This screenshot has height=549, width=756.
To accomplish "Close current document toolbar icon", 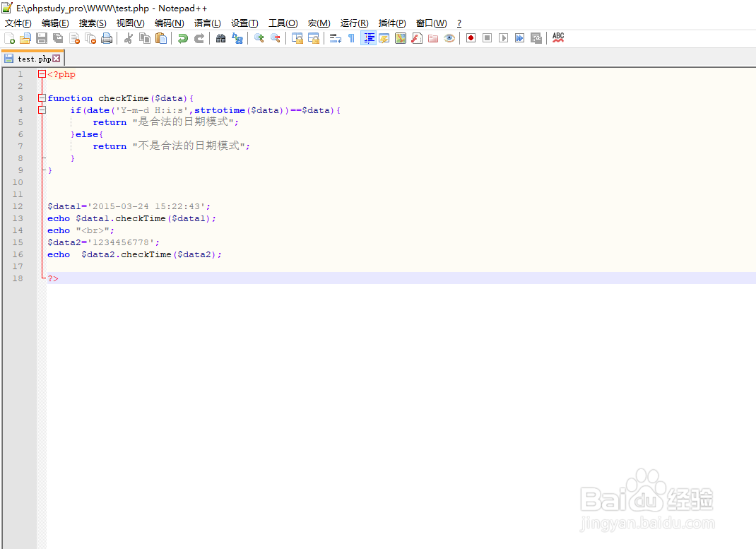I will click(75, 39).
